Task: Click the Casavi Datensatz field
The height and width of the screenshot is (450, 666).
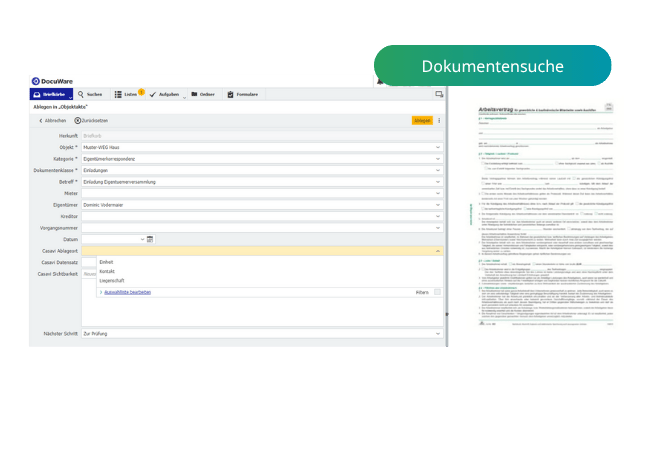Action: (89, 263)
